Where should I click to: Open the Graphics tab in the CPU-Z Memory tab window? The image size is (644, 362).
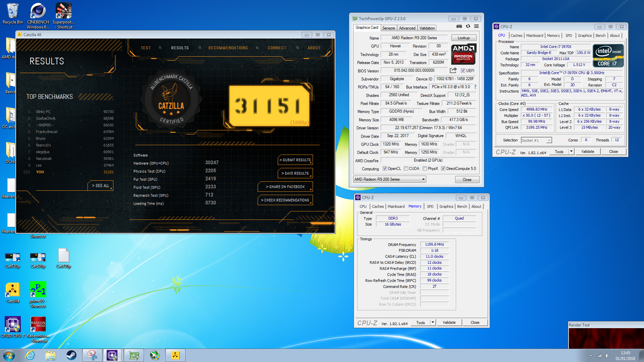click(x=446, y=206)
